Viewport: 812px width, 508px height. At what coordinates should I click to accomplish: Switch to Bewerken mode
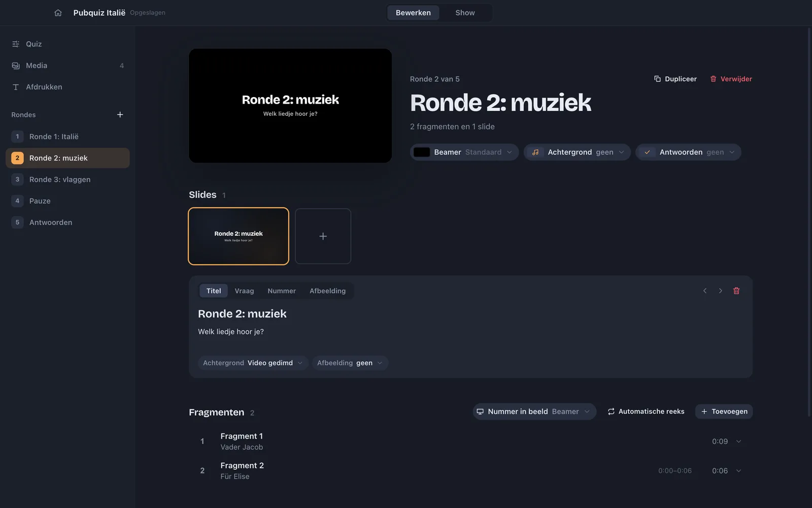pyautogui.click(x=413, y=13)
